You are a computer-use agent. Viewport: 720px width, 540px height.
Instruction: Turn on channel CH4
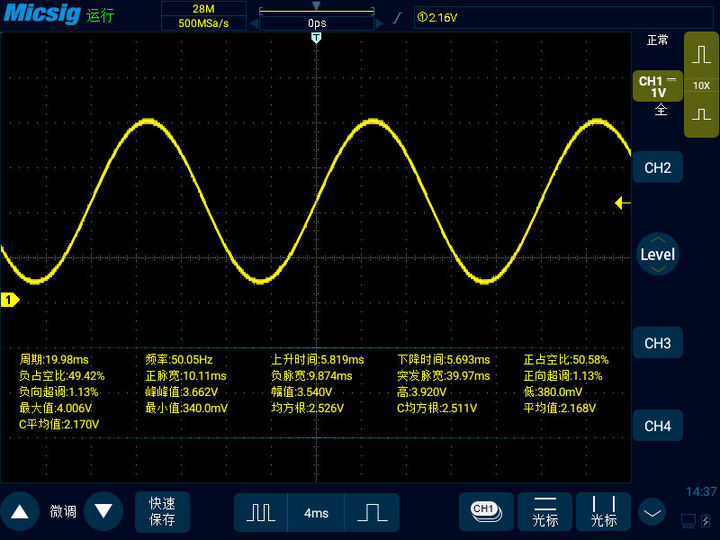coord(658,426)
